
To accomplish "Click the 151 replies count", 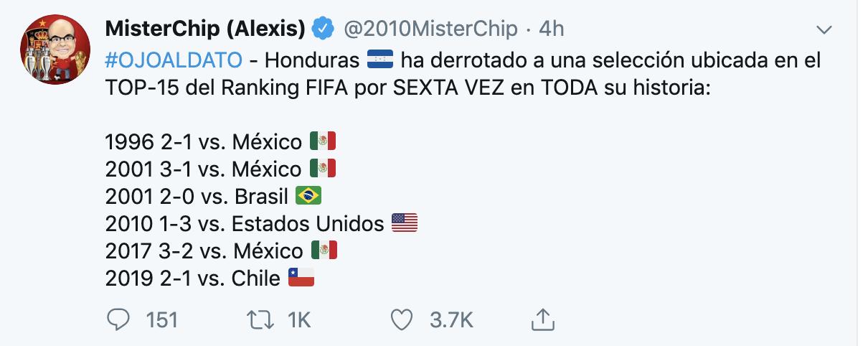I will [161, 319].
